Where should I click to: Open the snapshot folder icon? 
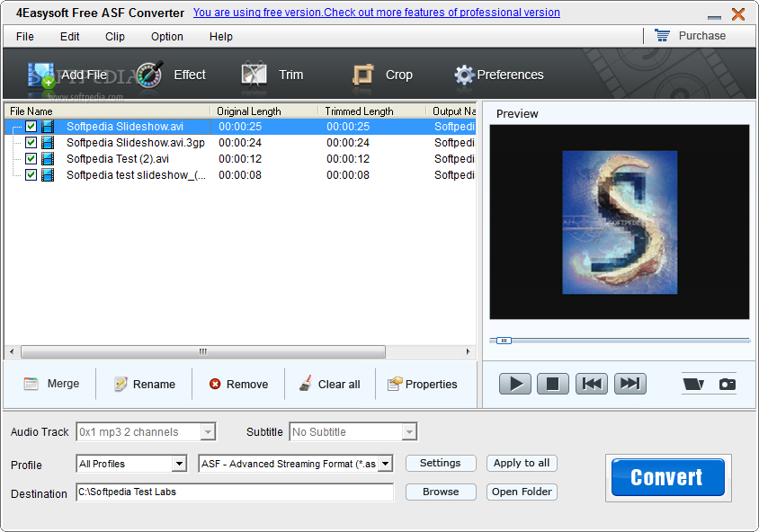coord(693,384)
